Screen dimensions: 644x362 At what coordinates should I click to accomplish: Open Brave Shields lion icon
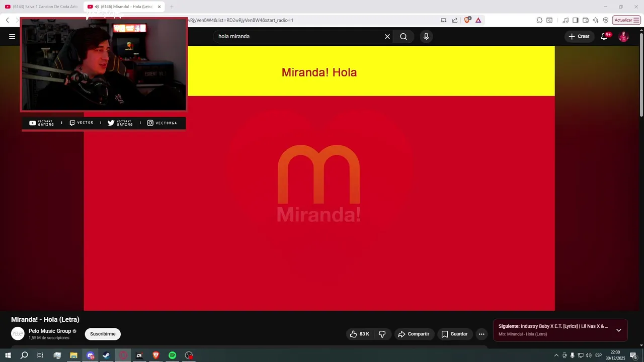[467, 20]
